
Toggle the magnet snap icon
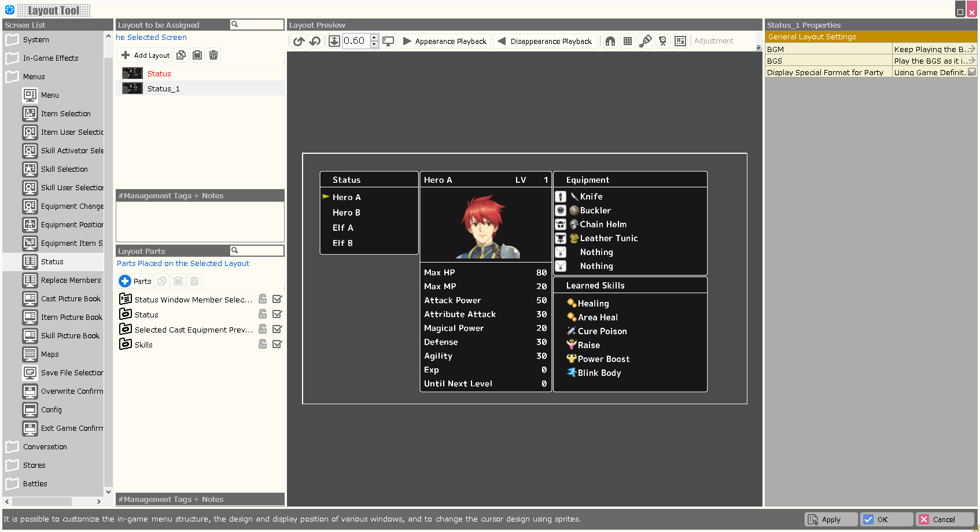pos(610,41)
